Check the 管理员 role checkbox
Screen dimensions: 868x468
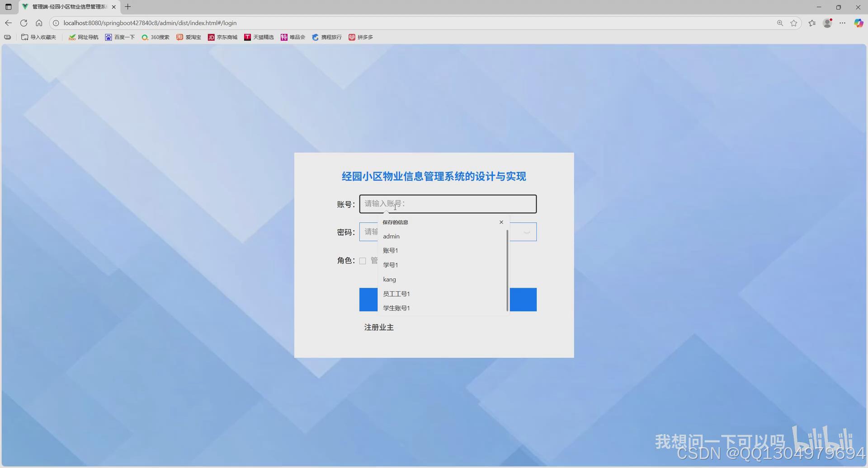[363, 261]
